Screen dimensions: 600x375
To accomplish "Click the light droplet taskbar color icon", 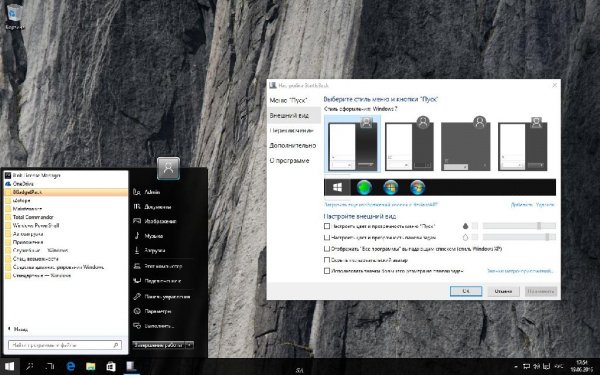I will (465, 237).
